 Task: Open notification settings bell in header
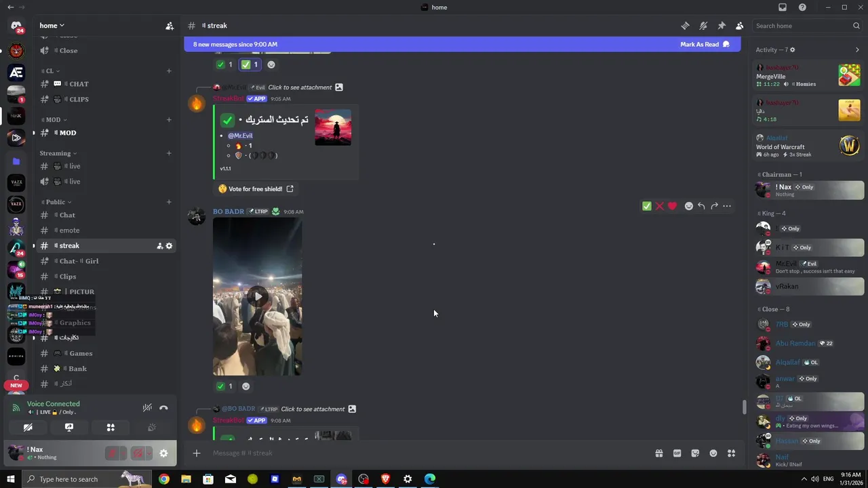click(x=703, y=26)
